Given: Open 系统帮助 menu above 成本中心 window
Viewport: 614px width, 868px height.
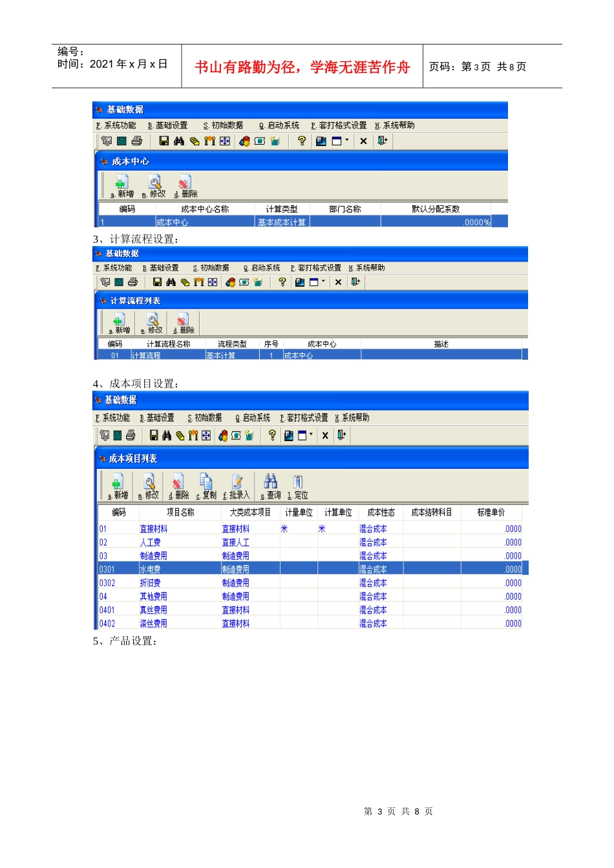Looking at the screenshot, I should tap(395, 125).
